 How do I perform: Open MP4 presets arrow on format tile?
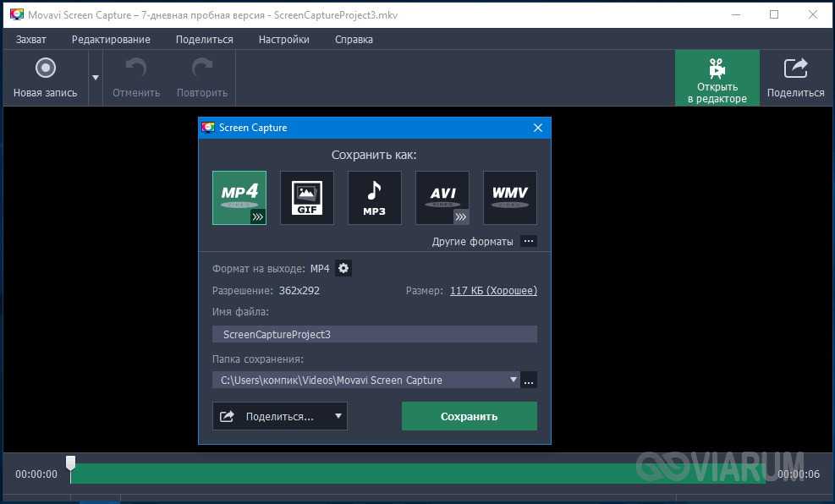point(258,216)
